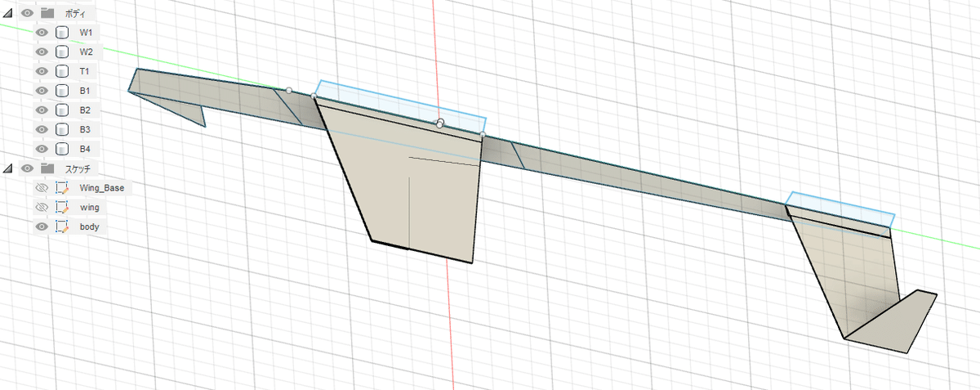This screenshot has height=390, width=980.
Task: Show the hidden wing sketch
Action: (42, 207)
